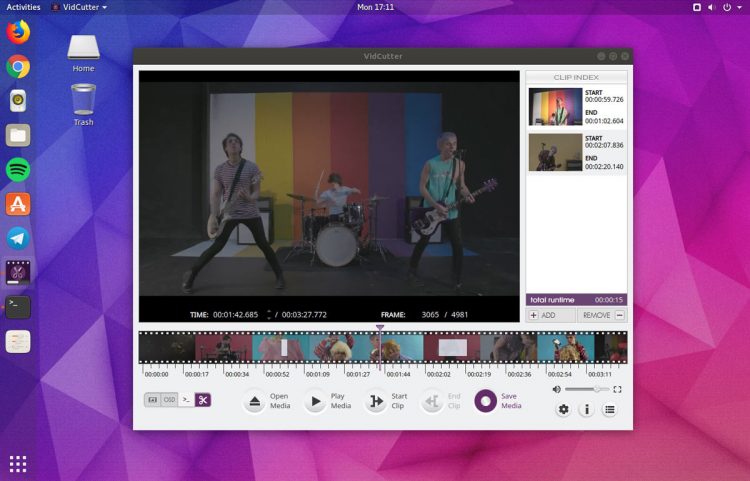Open the media information icon
The height and width of the screenshot is (481, 750).
click(586, 410)
